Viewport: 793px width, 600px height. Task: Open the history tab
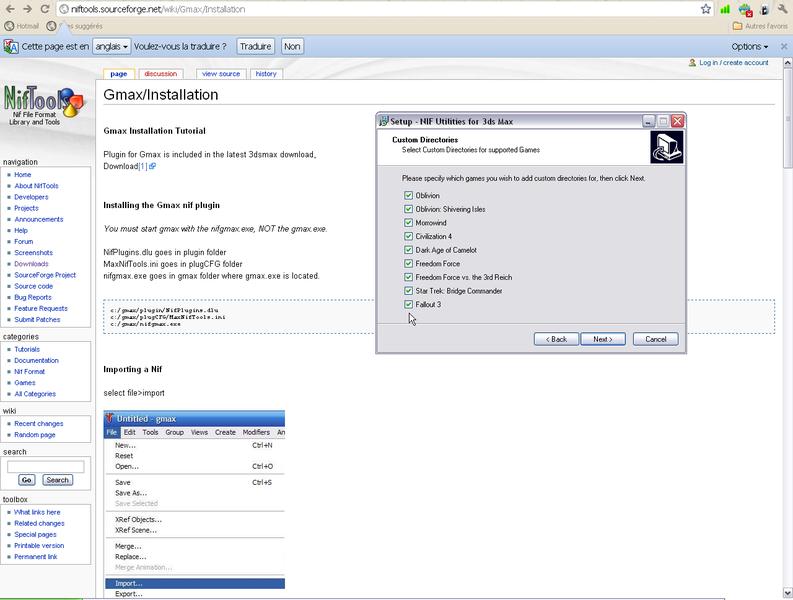pos(266,74)
